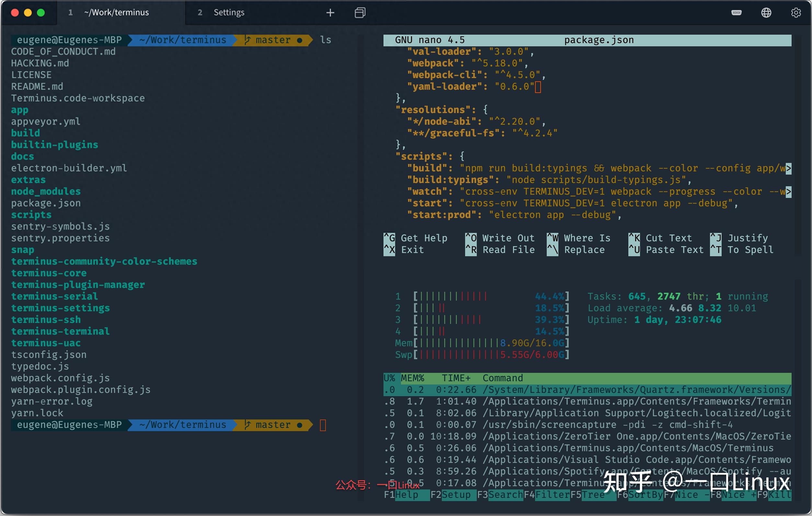Screen dimensions: 812x516
Task: Click yarn-error.log in ls output
Action: tap(51, 402)
